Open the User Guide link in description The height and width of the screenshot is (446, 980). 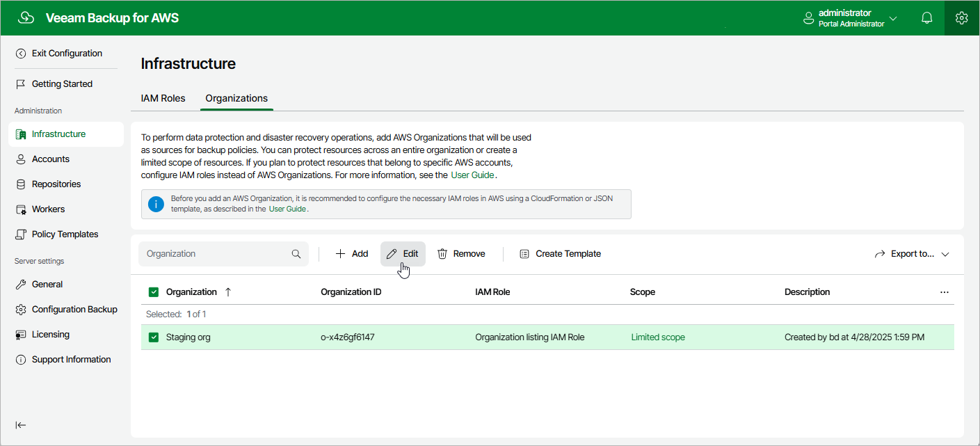472,175
